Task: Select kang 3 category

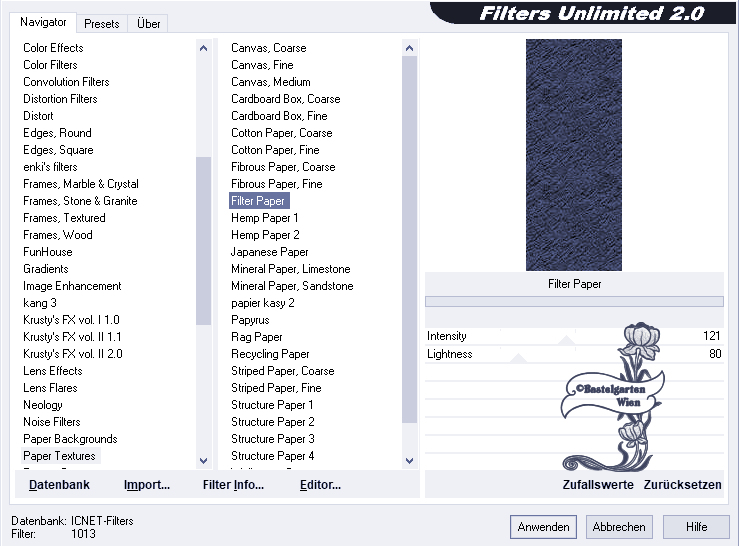Action: [x=40, y=303]
